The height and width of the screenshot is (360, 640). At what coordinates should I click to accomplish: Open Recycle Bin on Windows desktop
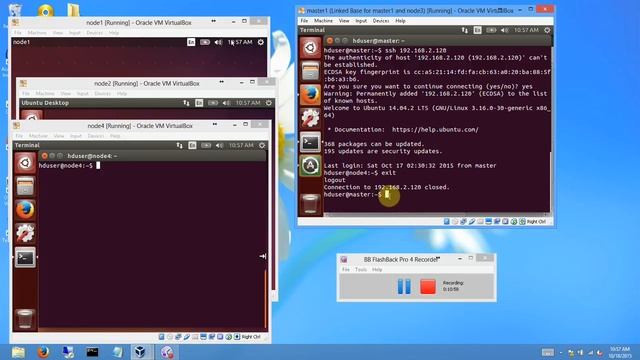tap(16, 9)
